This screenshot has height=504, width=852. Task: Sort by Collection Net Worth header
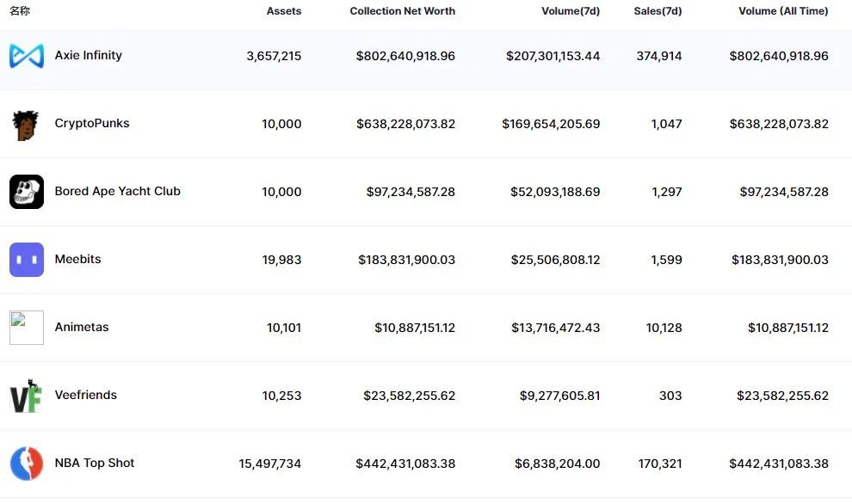402,11
